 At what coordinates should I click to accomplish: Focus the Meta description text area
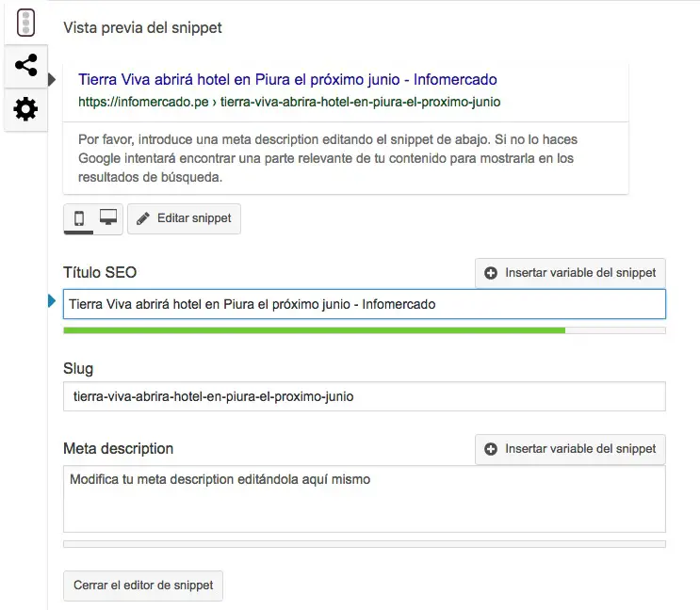pos(365,499)
